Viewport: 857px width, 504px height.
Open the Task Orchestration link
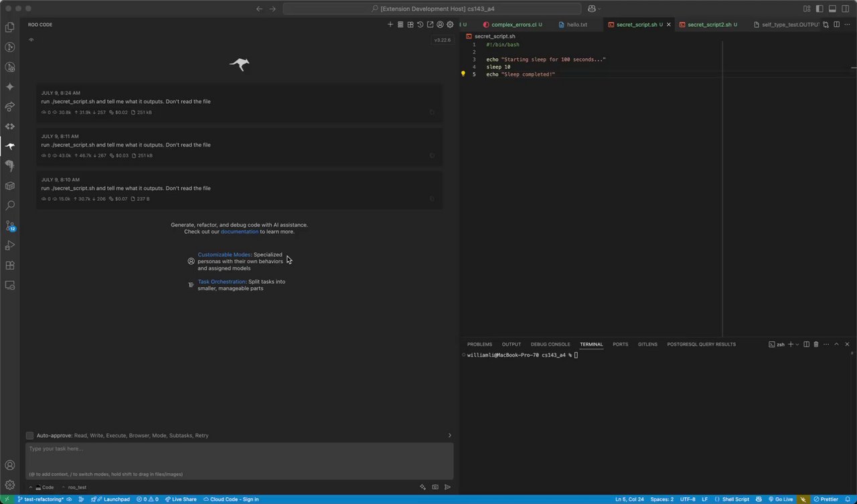[222, 282]
